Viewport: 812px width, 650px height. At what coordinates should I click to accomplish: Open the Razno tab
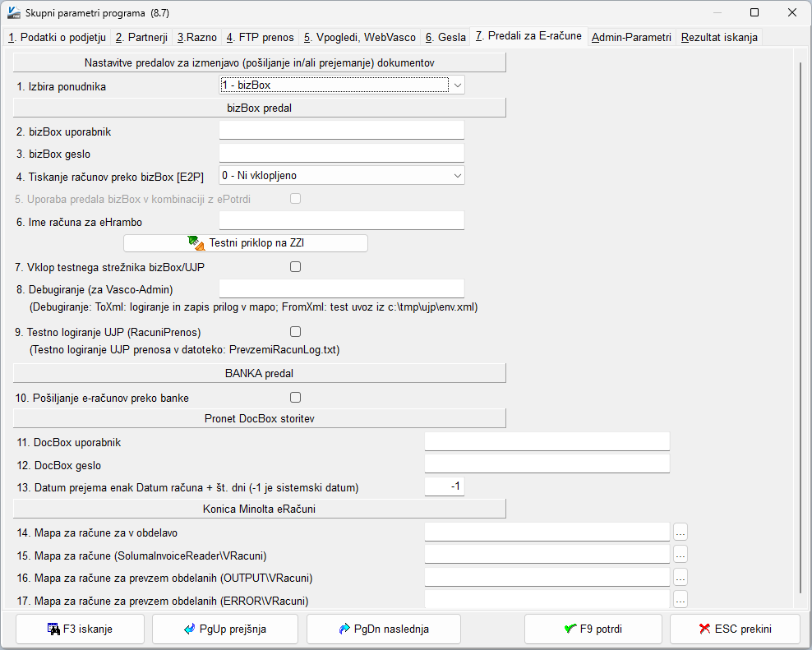(196, 37)
